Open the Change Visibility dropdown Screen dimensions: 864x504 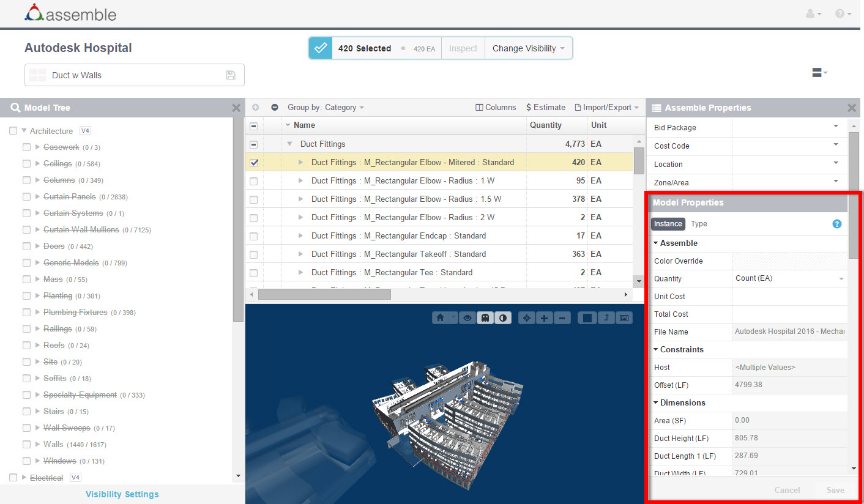coord(529,48)
